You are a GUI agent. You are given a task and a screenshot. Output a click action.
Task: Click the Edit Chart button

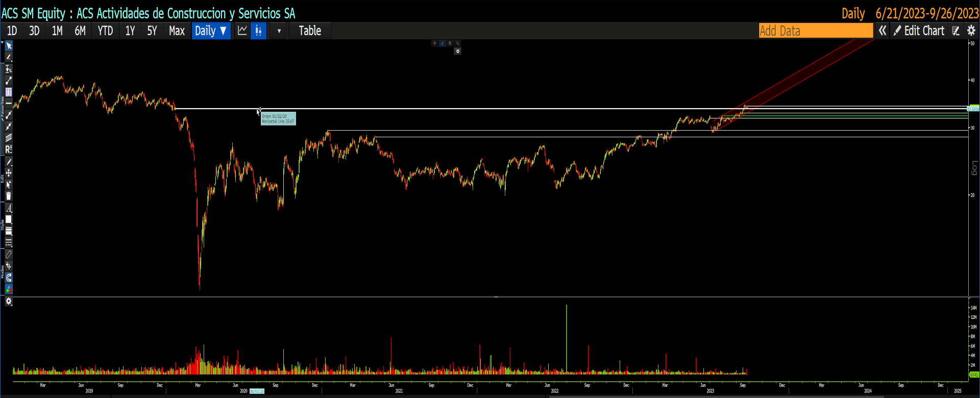[x=919, y=31]
